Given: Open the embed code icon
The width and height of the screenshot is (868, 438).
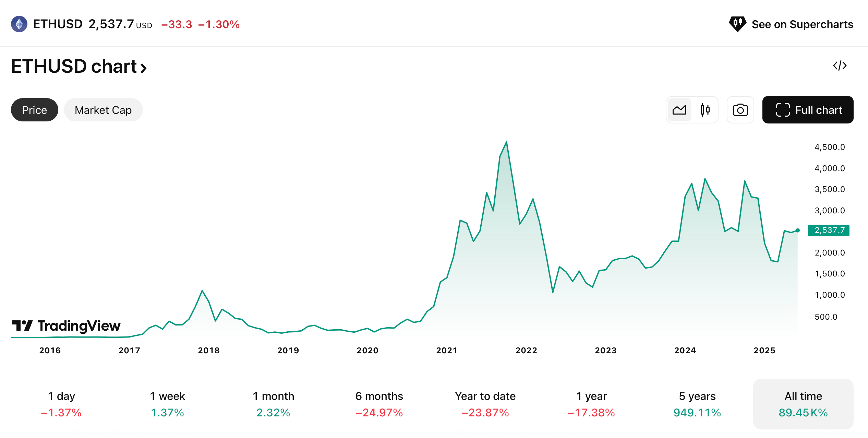Looking at the screenshot, I should coord(840,66).
